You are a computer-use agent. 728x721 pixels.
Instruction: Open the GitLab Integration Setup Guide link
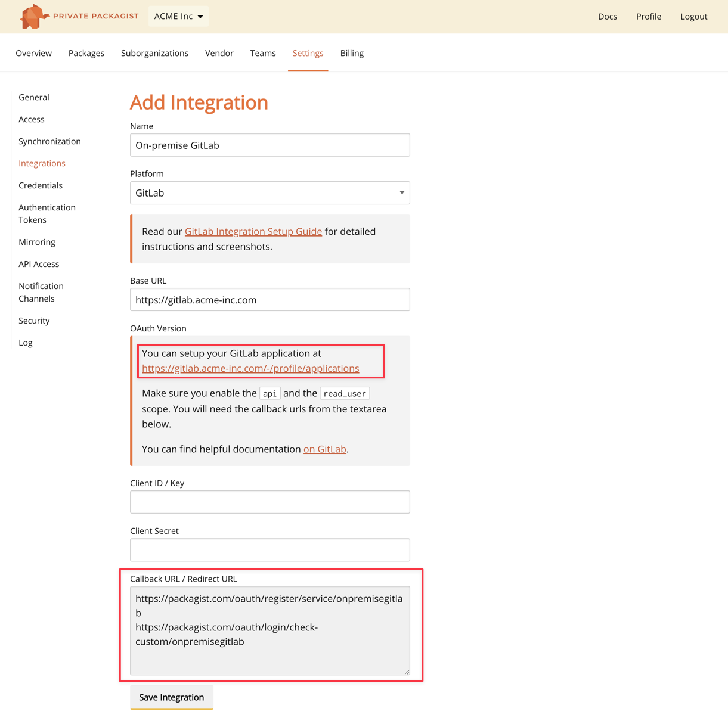coord(253,231)
